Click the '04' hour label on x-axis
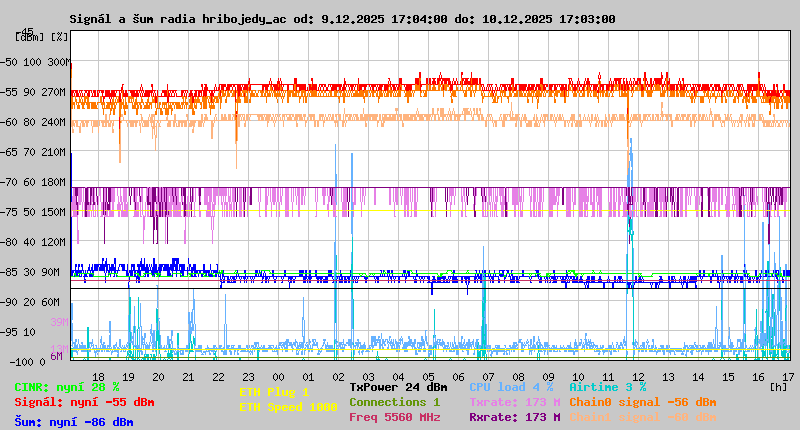Viewport: 800px width, 430px height. pos(398,377)
